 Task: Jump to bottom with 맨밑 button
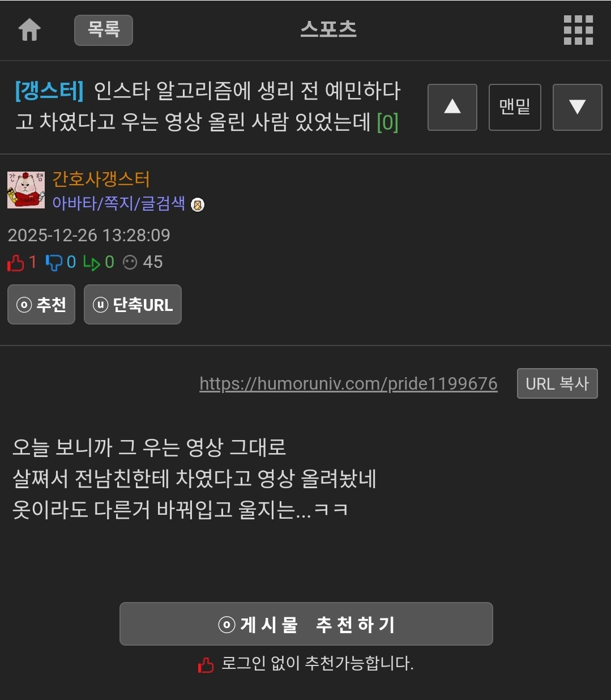point(515,107)
